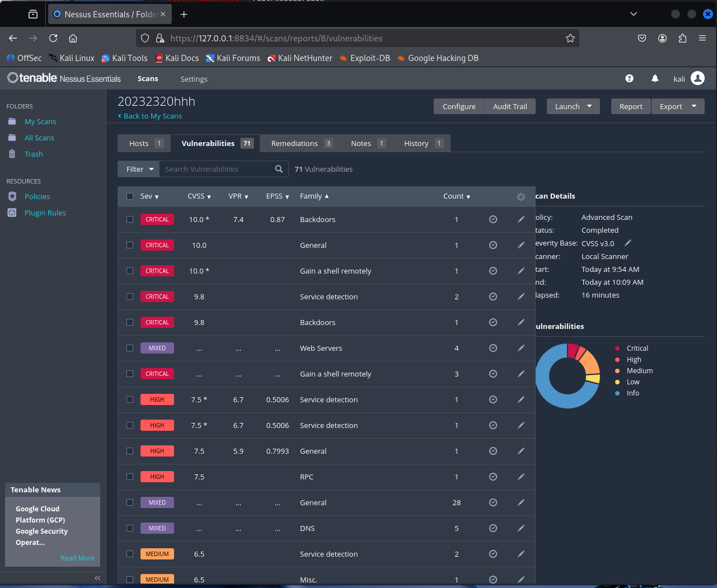The image size is (717, 588).
Task: Switch to the Notes tab
Action: click(367, 143)
